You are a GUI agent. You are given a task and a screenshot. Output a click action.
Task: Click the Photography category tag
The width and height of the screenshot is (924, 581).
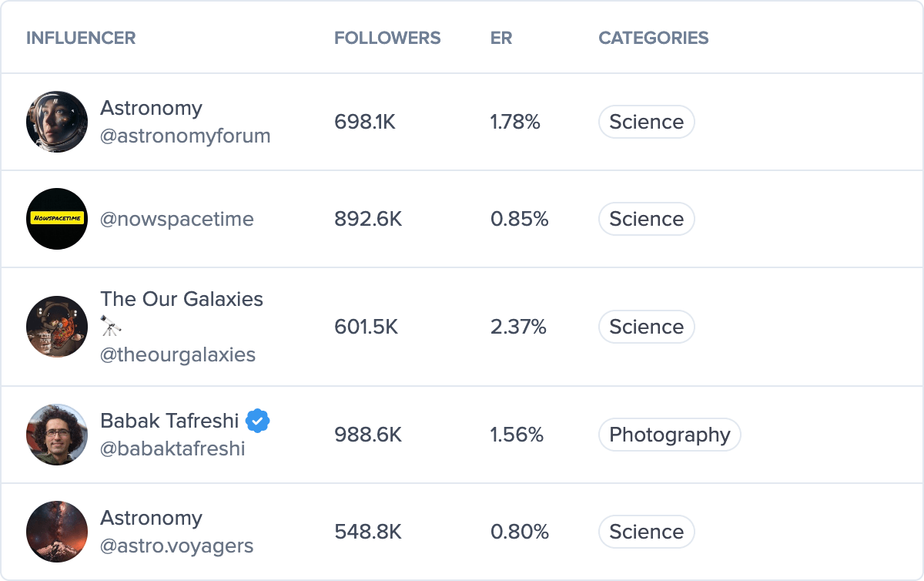669,435
